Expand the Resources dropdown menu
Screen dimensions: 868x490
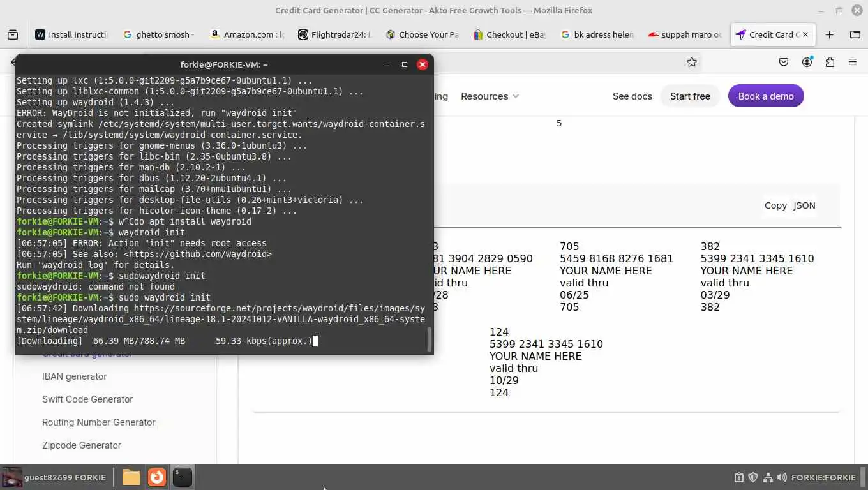point(490,96)
